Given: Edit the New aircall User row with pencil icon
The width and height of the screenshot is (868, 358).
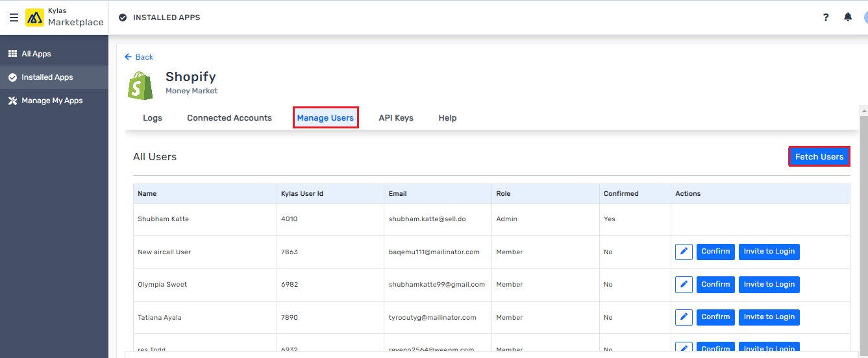Looking at the screenshot, I should click(x=684, y=252).
